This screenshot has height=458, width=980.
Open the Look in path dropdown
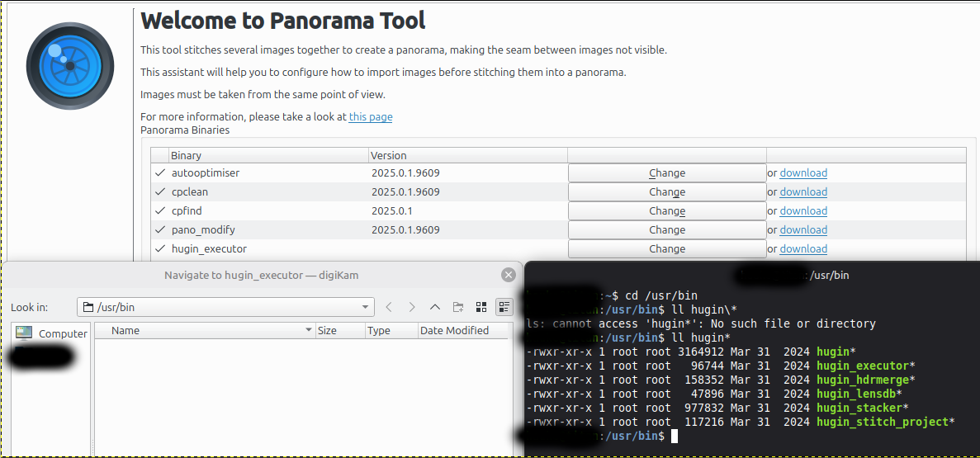tap(367, 308)
